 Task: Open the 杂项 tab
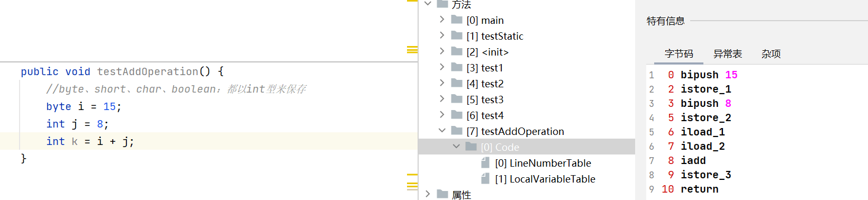point(771,54)
